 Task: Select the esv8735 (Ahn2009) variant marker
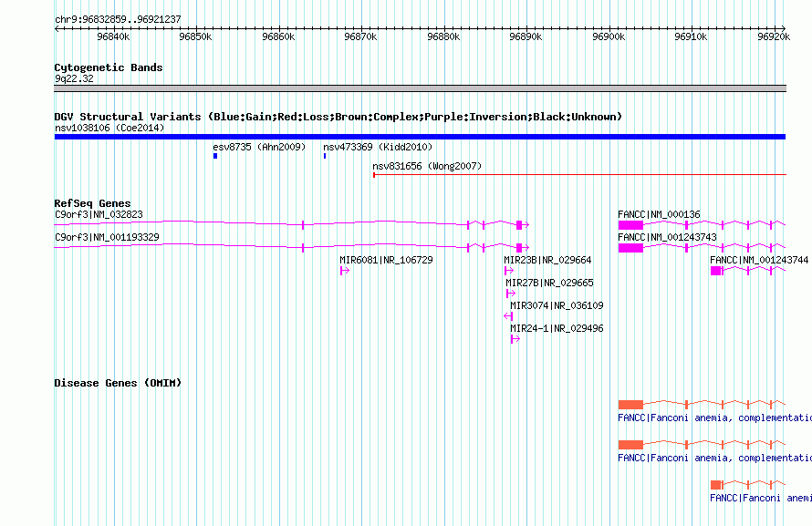coord(215,156)
